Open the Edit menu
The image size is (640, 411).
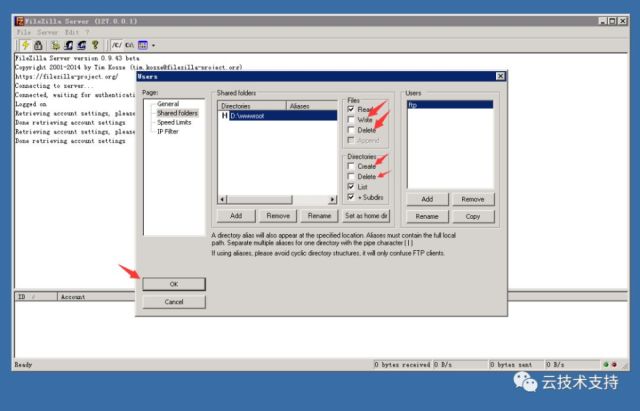tap(71, 32)
